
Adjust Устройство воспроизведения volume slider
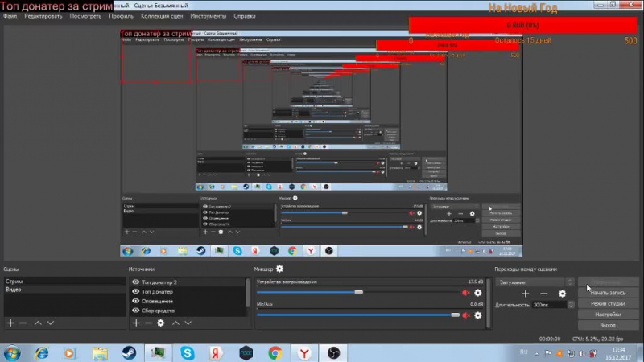click(358, 292)
